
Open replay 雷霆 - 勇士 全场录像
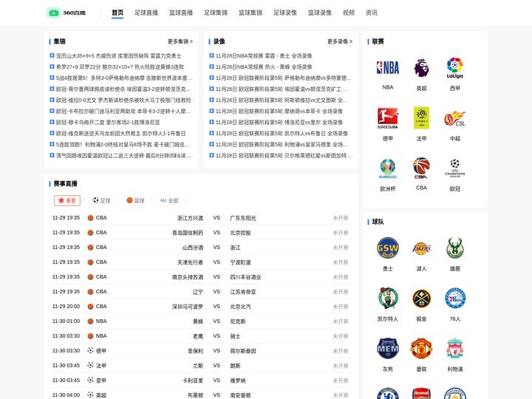(x=264, y=55)
